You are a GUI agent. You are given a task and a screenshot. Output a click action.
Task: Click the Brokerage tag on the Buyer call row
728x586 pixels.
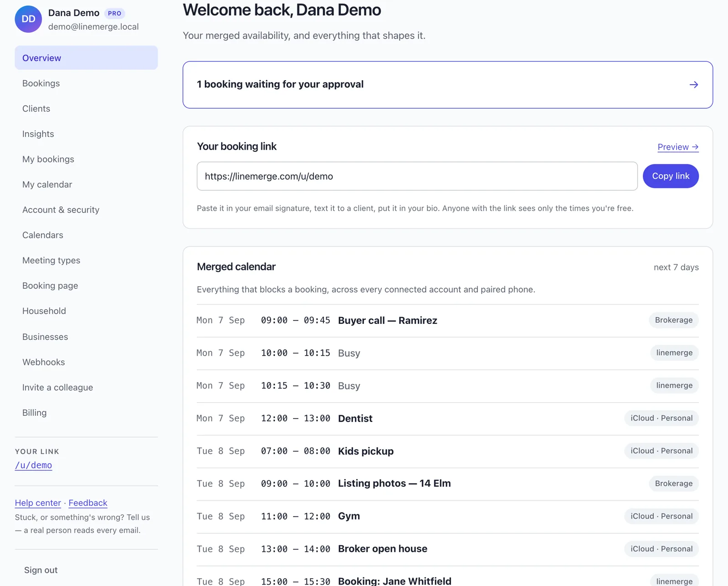pos(673,320)
